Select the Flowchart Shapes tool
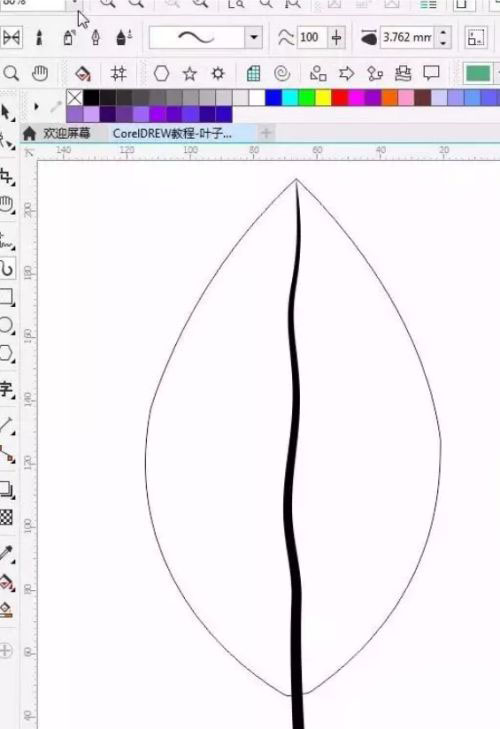Screen dimensions: 500x729 click(x=375, y=73)
